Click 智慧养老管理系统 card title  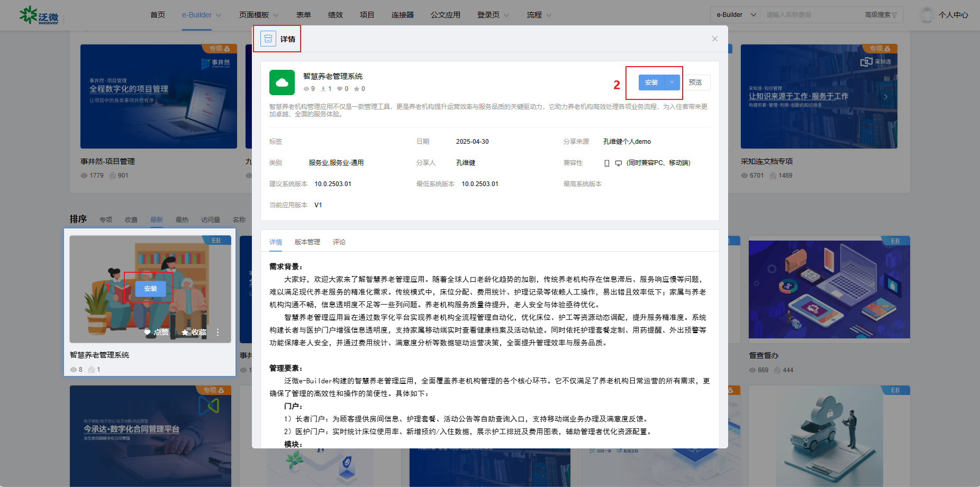(x=99, y=355)
